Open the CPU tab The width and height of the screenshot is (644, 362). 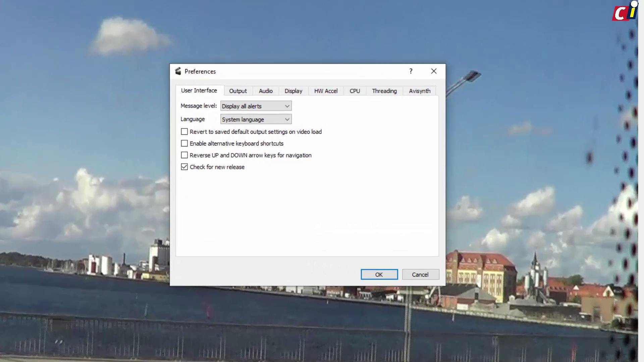[x=355, y=91]
